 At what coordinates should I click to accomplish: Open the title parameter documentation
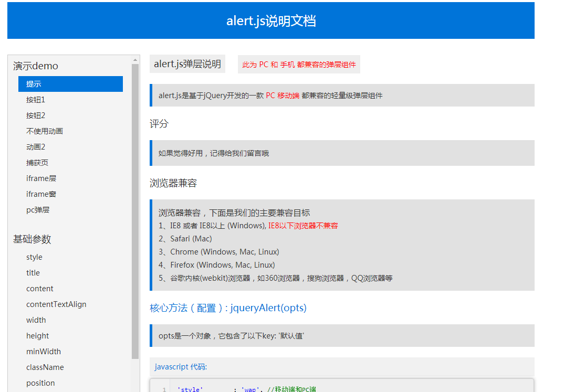click(33, 272)
